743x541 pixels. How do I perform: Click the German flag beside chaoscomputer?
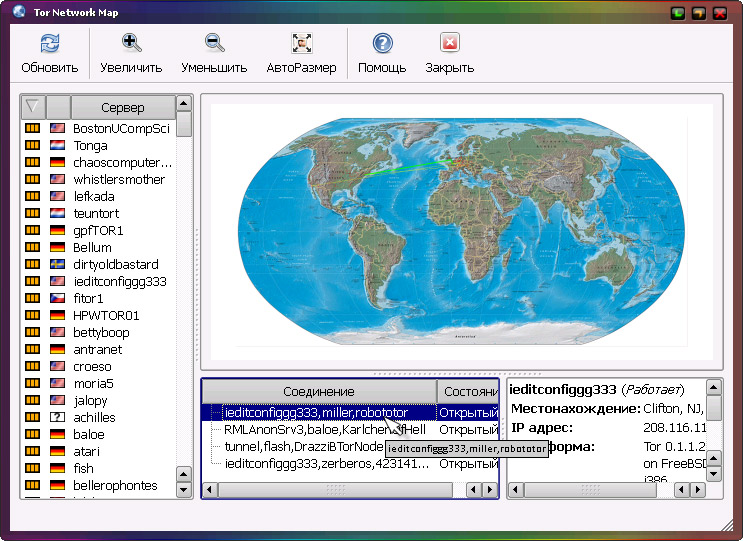pos(57,162)
